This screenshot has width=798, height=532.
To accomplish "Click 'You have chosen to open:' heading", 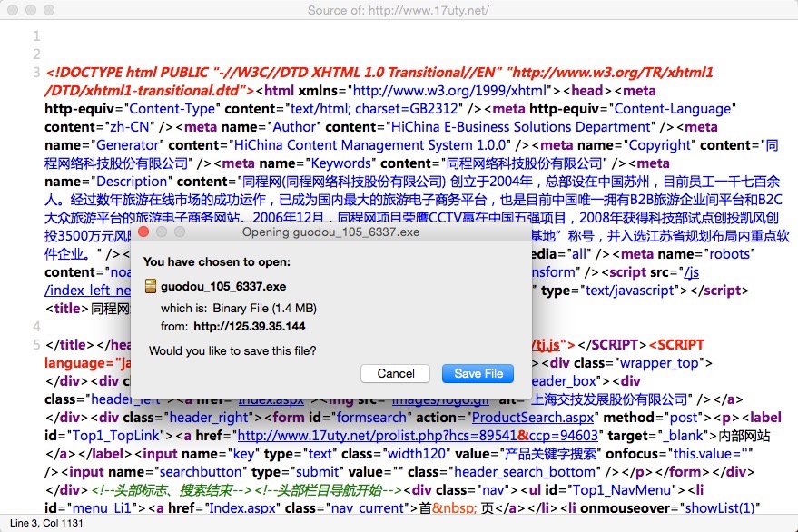I will [217, 261].
